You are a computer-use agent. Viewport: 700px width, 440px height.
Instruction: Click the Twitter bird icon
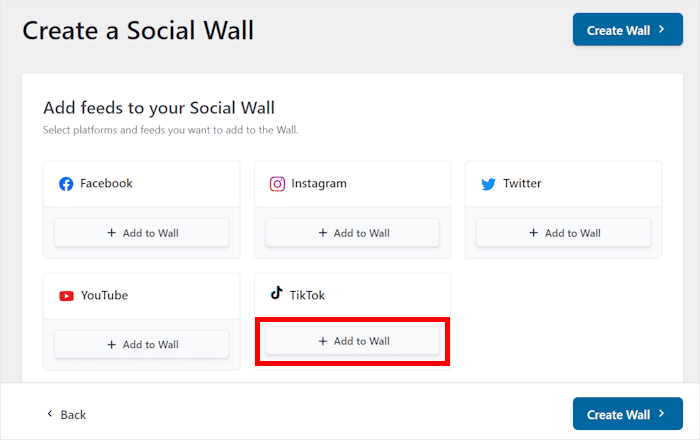click(x=488, y=184)
